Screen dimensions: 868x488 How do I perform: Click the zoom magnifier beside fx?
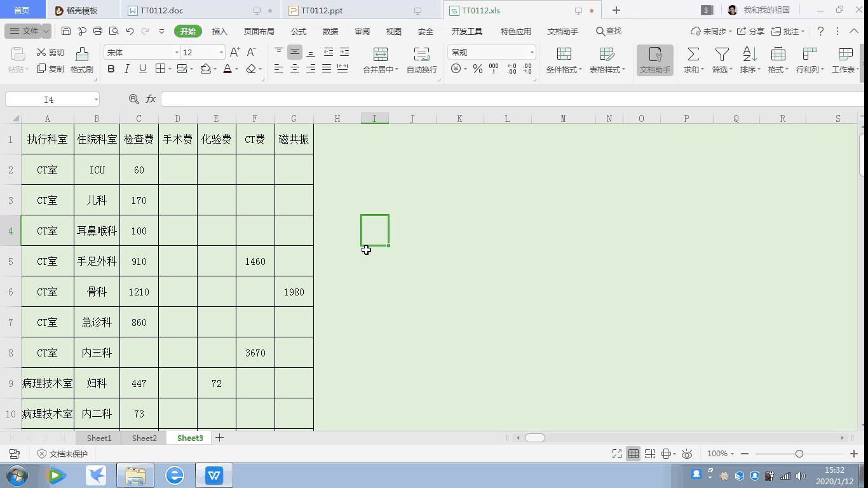pyautogui.click(x=133, y=99)
